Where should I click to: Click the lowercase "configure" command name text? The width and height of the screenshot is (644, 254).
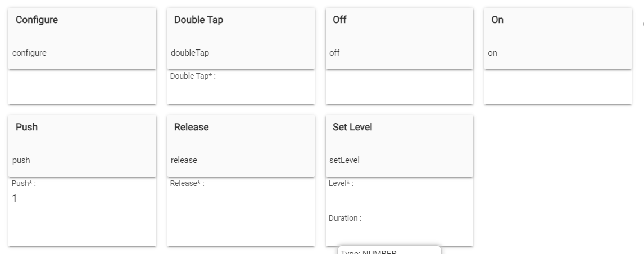click(29, 53)
